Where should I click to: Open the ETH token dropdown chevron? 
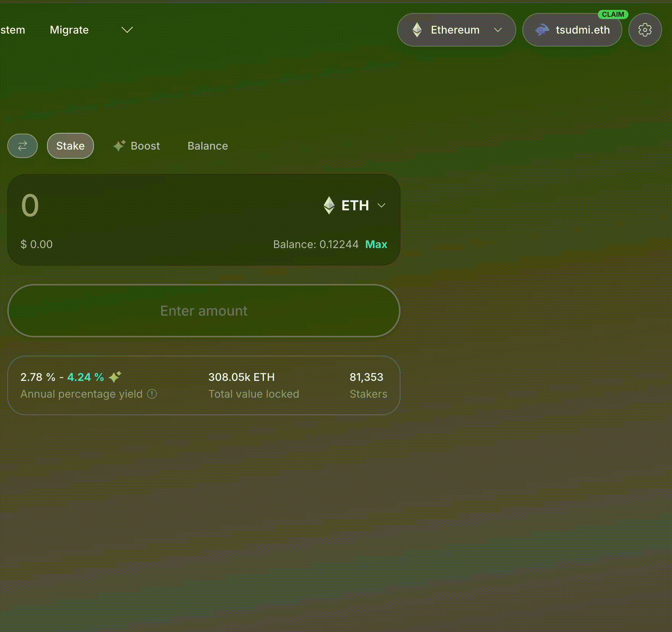pyautogui.click(x=381, y=205)
